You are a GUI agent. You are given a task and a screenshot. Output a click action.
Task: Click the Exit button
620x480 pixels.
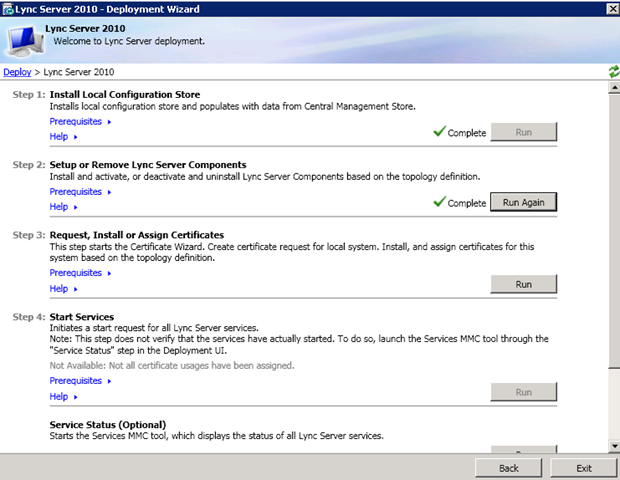(x=584, y=468)
